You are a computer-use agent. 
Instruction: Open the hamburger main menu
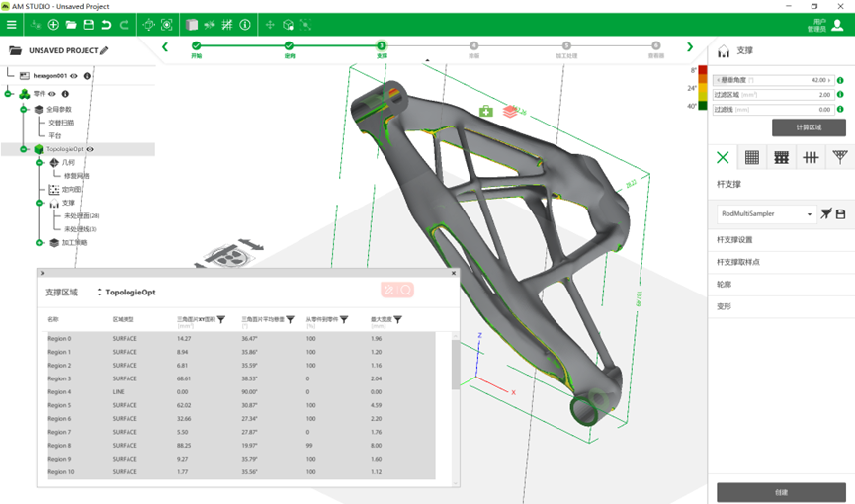click(x=12, y=25)
